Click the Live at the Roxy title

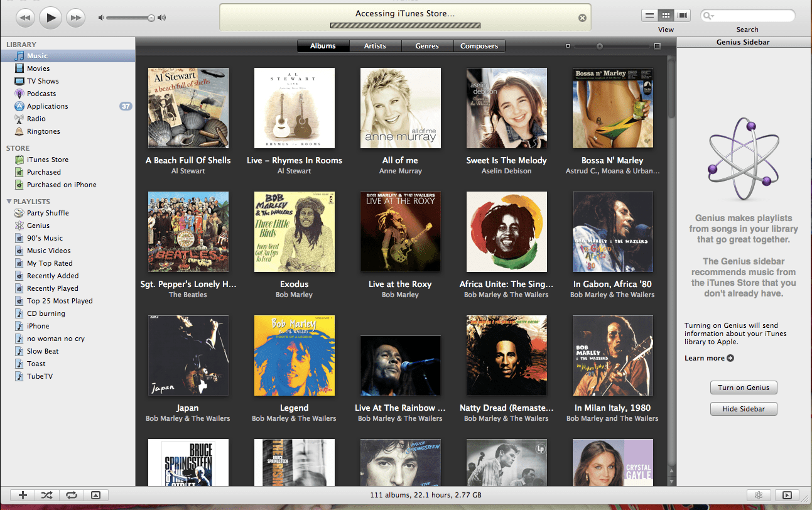tap(400, 284)
